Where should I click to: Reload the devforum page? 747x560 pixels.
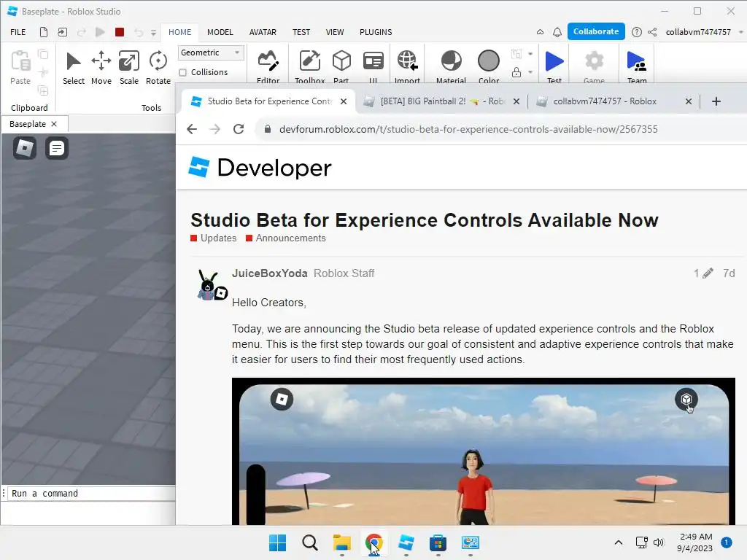click(x=239, y=129)
